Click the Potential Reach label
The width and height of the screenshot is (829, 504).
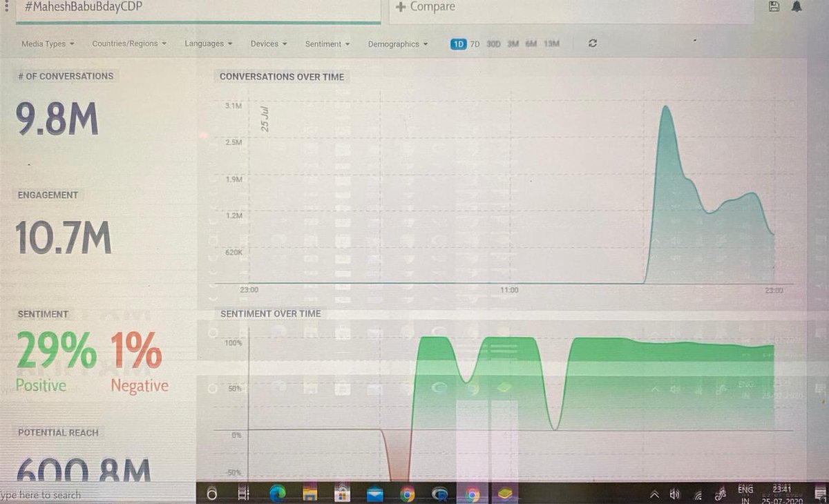point(58,432)
